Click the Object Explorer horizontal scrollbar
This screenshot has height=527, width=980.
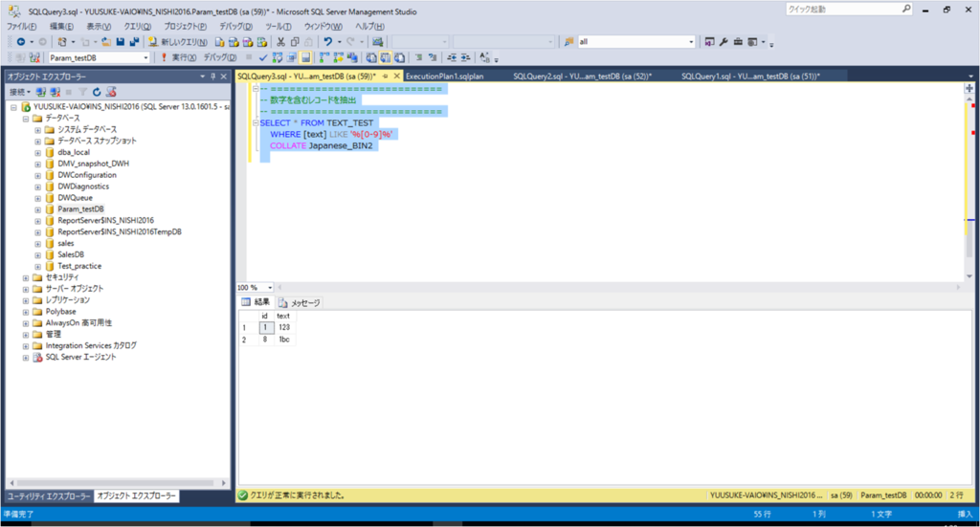pyautogui.click(x=118, y=483)
